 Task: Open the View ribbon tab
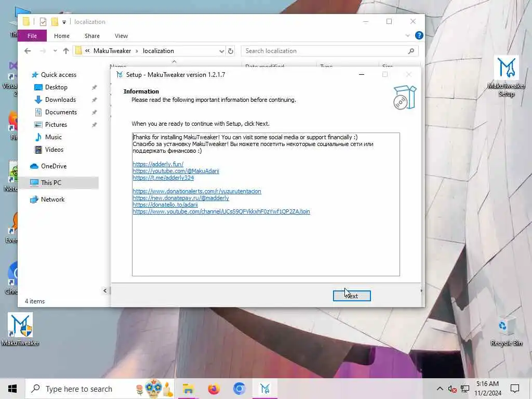pyautogui.click(x=121, y=36)
